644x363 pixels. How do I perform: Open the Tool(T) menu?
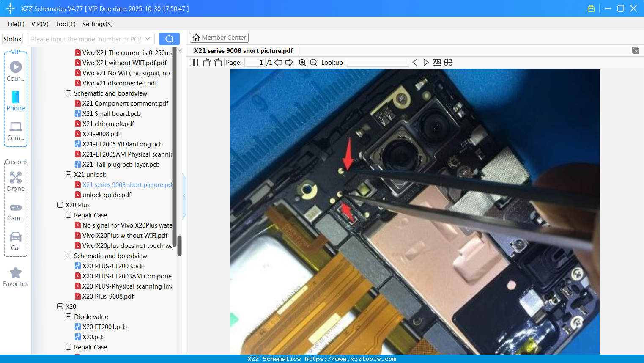[x=65, y=24]
